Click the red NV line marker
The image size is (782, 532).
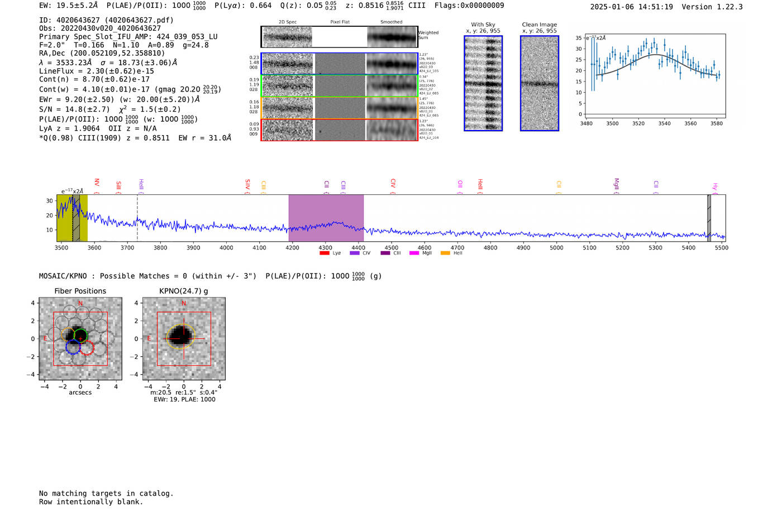coord(97,183)
